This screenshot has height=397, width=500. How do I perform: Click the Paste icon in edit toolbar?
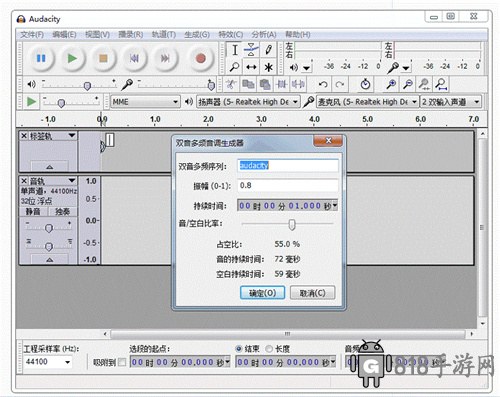265,84
